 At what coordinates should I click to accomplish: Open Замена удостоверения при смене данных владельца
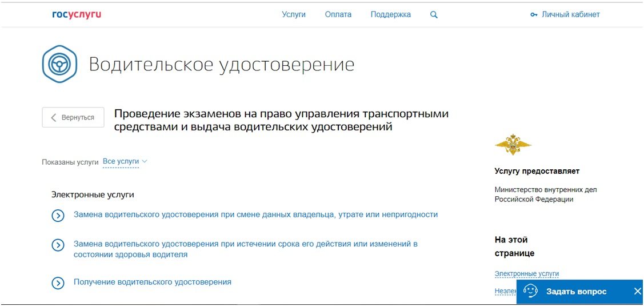[x=255, y=215]
